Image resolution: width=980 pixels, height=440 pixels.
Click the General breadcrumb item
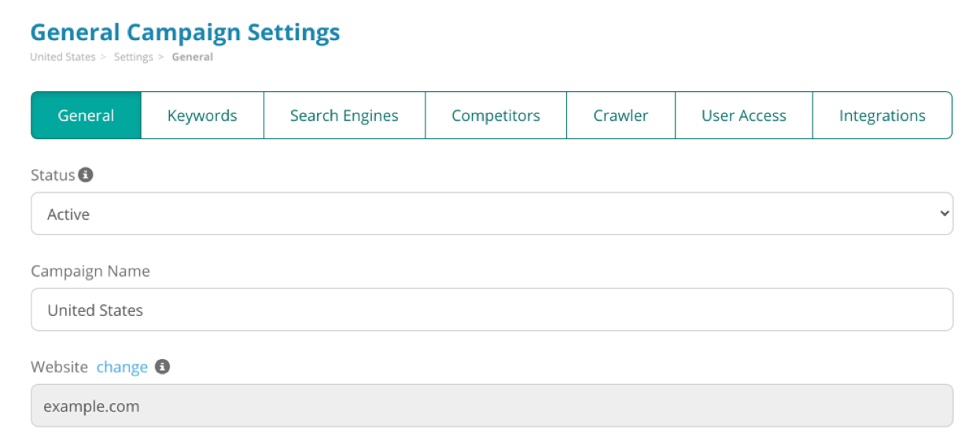tap(193, 57)
